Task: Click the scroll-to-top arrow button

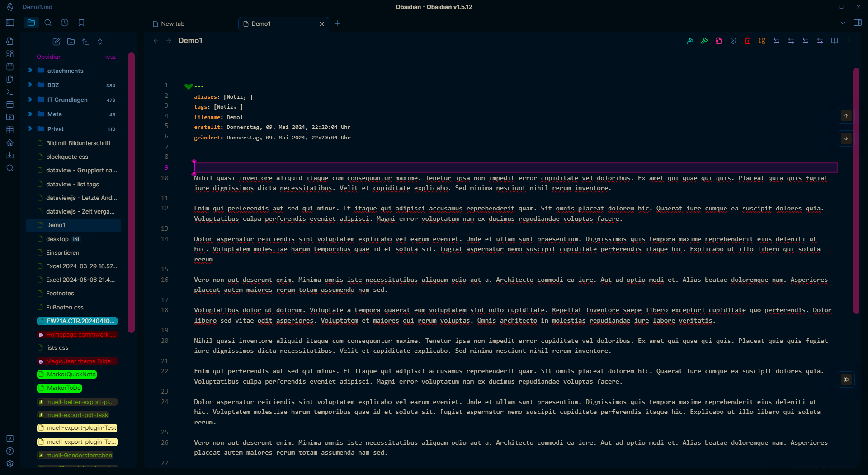Action: click(x=846, y=116)
